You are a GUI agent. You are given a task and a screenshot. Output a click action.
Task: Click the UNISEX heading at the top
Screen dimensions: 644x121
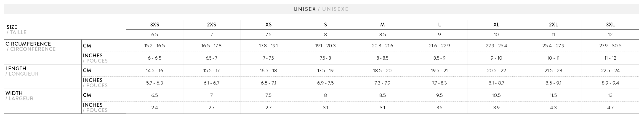[304, 9]
